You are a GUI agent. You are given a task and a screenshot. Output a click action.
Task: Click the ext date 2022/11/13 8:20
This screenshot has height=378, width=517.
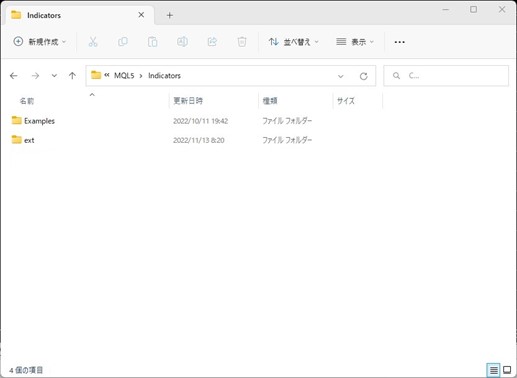coord(199,140)
